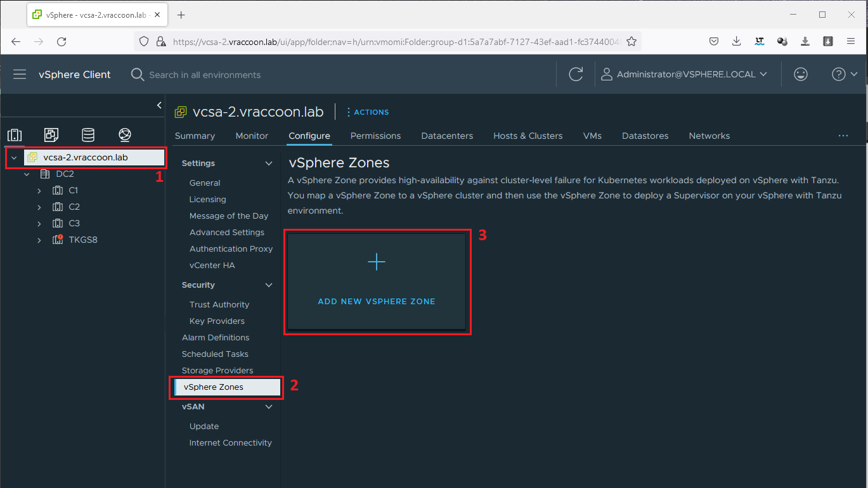The height and width of the screenshot is (488, 868).
Task: Click the cluster icon next to C2
Action: tap(58, 207)
